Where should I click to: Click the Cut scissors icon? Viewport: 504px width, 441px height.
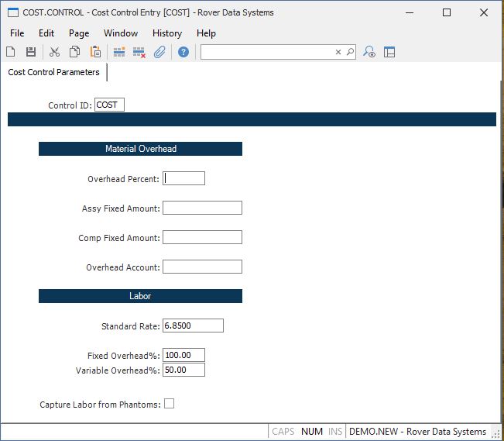(54, 52)
